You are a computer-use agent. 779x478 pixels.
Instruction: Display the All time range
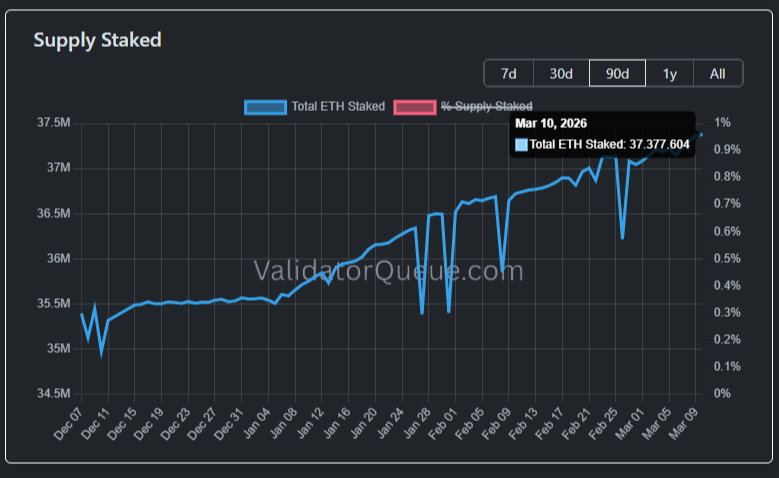717,73
